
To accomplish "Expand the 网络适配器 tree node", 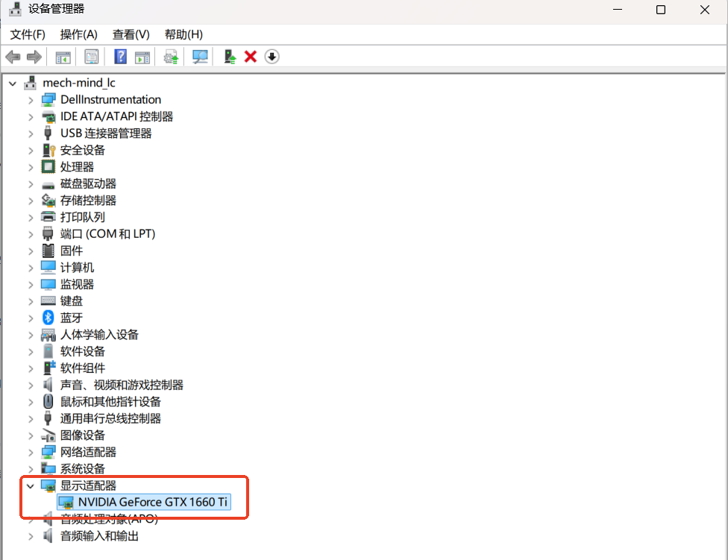I will coord(30,452).
